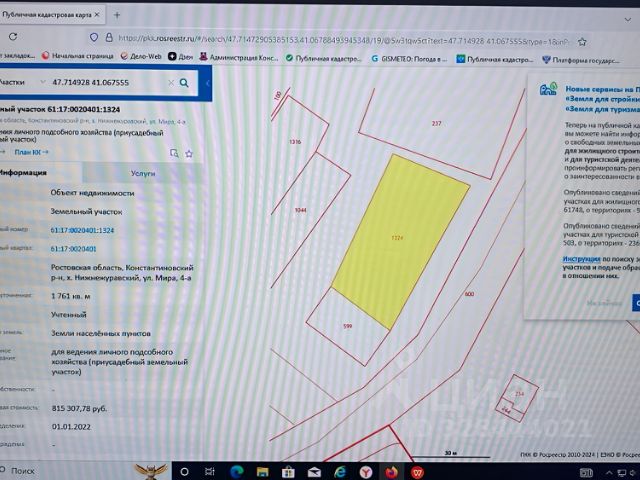Open the Mail app from the taskbar

coord(314,473)
